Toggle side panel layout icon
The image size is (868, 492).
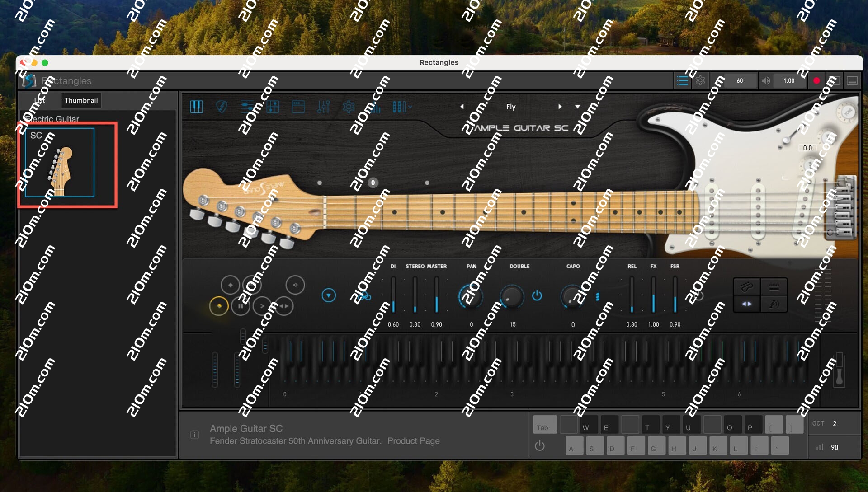coord(835,81)
